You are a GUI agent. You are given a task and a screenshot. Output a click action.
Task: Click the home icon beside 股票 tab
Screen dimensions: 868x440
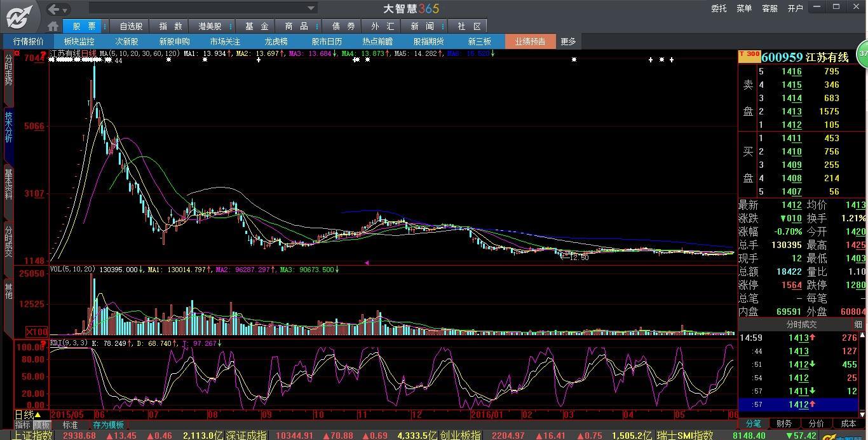53,26
